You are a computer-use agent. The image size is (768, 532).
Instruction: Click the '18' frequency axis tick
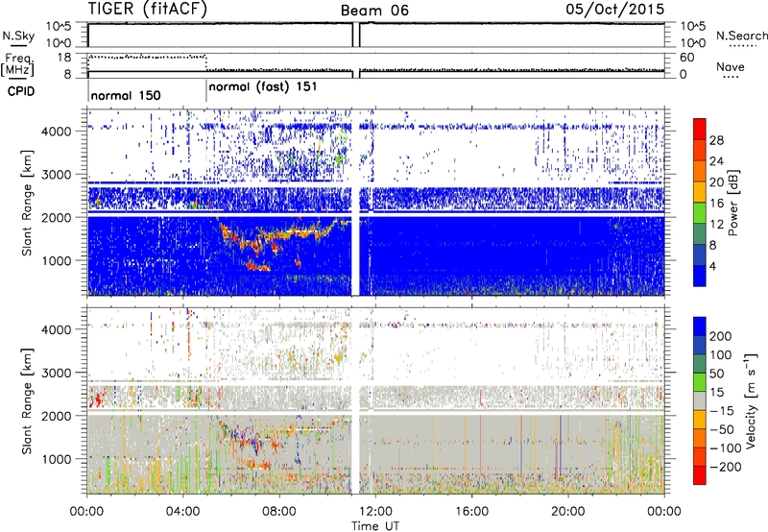[64, 58]
